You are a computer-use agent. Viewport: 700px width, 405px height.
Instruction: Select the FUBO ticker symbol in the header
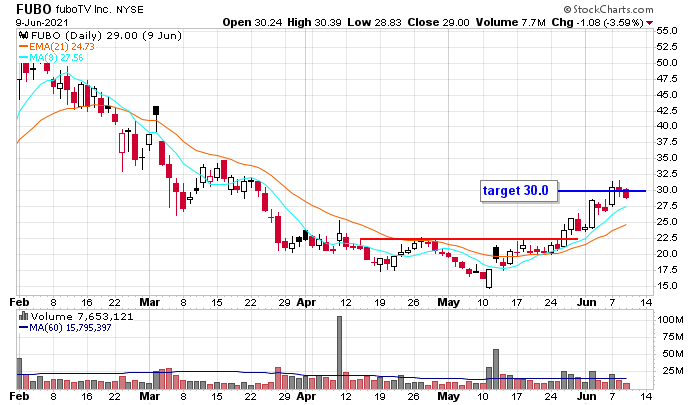click(34, 8)
